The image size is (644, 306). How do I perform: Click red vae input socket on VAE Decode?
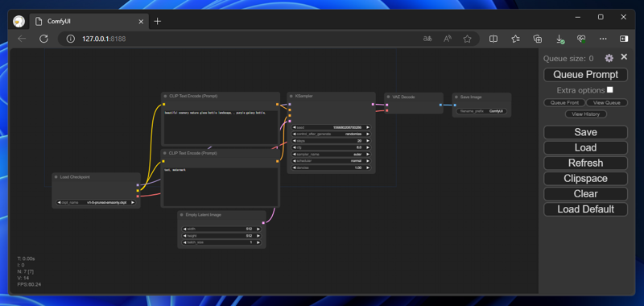click(387, 110)
